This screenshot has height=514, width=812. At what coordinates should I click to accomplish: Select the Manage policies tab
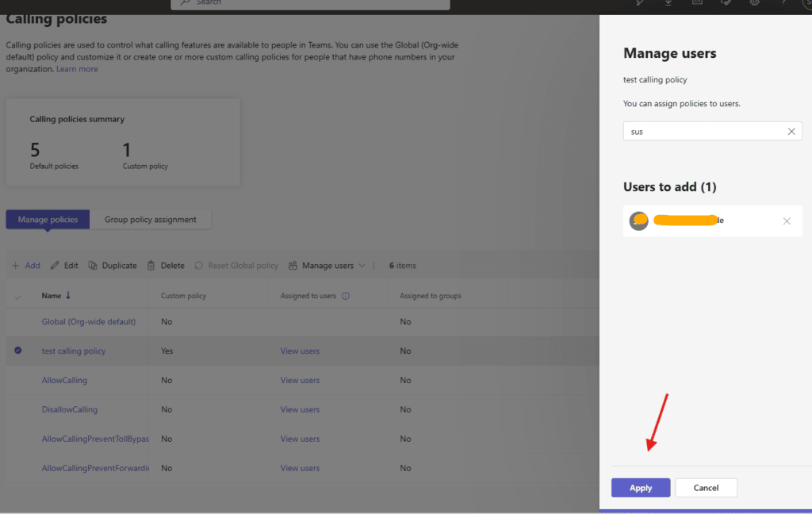coord(48,220)
